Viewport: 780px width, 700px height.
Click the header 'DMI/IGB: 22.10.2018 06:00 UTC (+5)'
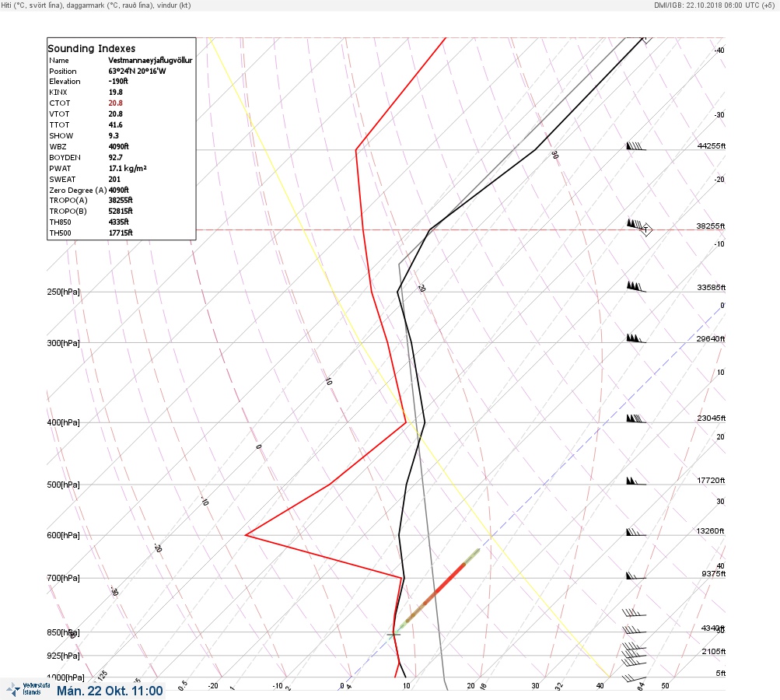pyautogui.click(x=714, y=5)
